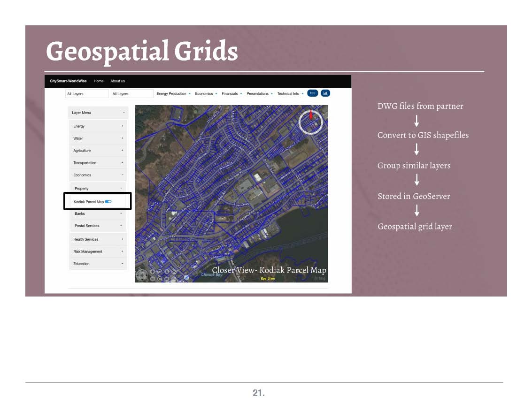Open the Technical Info dropdown
The image size is (532, 411).
[x=290, y=94]
